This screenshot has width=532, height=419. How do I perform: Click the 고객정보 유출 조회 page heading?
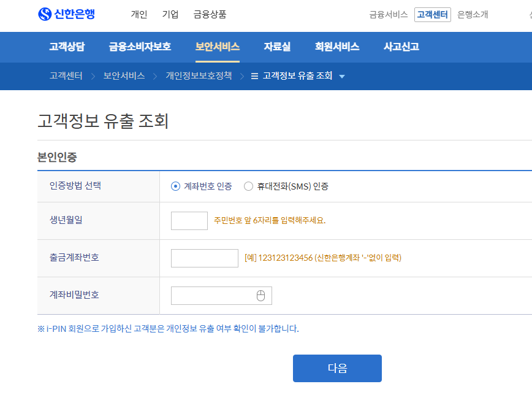(x=103, y=121)
